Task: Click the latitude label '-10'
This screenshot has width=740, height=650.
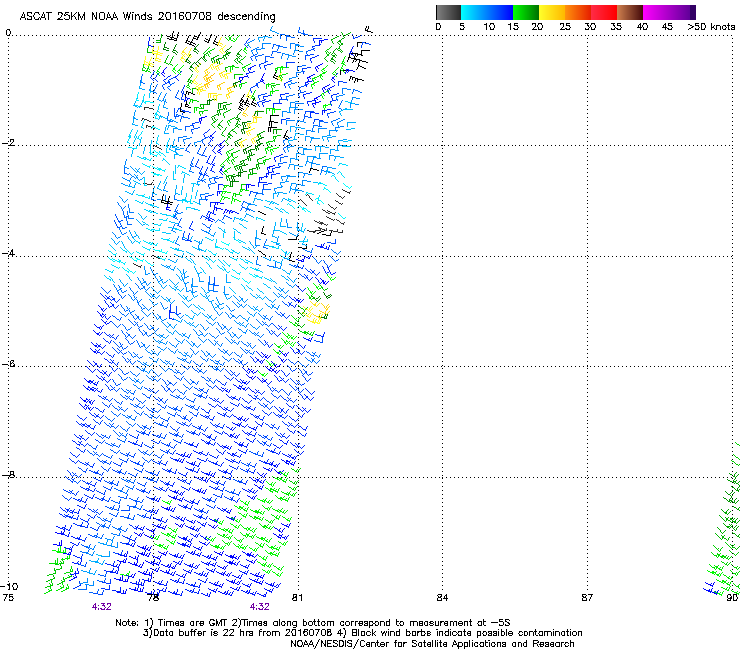Action: 9,586
